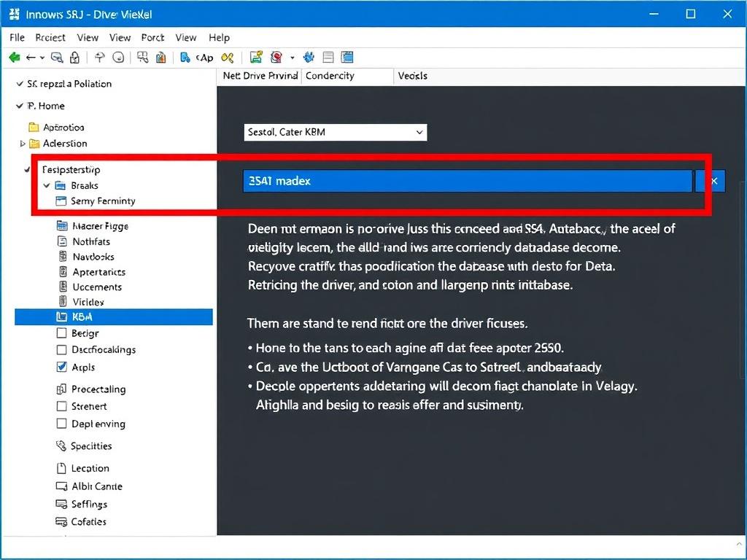Open the Help menu
747x560 pixels.
[x=219, y=37]
